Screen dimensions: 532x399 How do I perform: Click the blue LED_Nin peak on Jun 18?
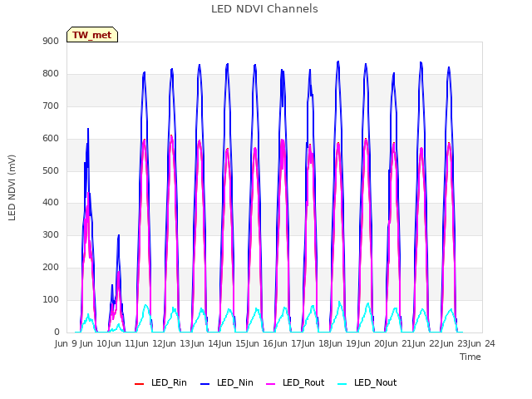338,62
